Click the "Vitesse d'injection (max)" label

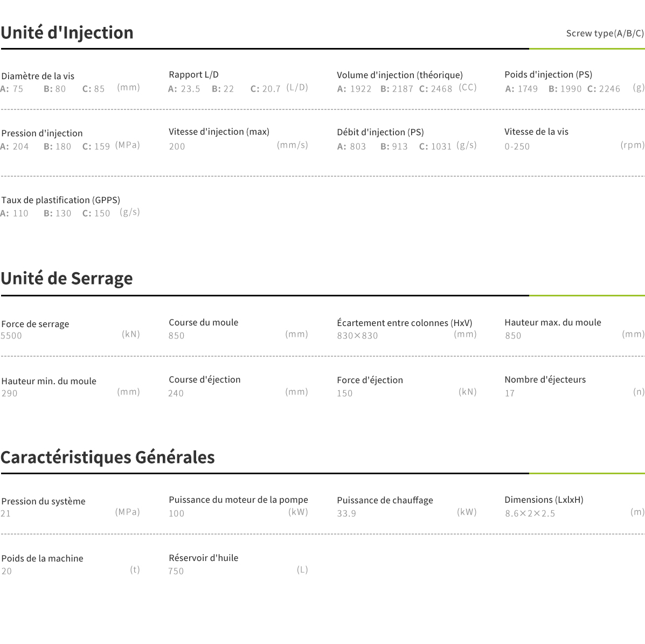[x=219, y=131]
